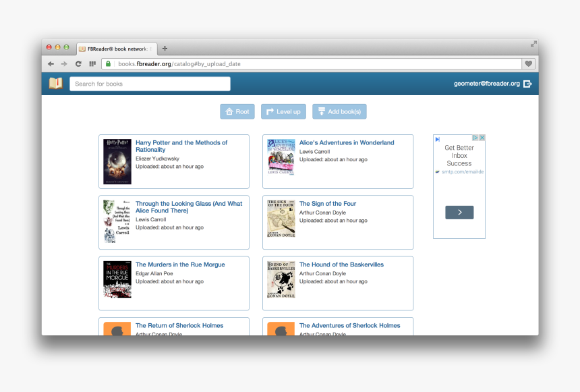The height and width of the screenshot is (392, 580).
Task: Go to the catalog Root
Action: tap(237, 111)
